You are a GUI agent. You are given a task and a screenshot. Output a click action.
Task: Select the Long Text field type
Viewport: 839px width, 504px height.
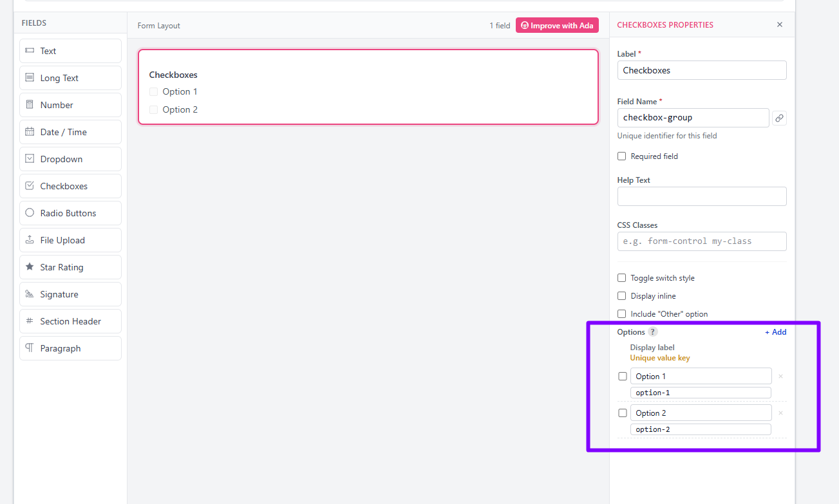pyautogui.click(x=70, y=78)
